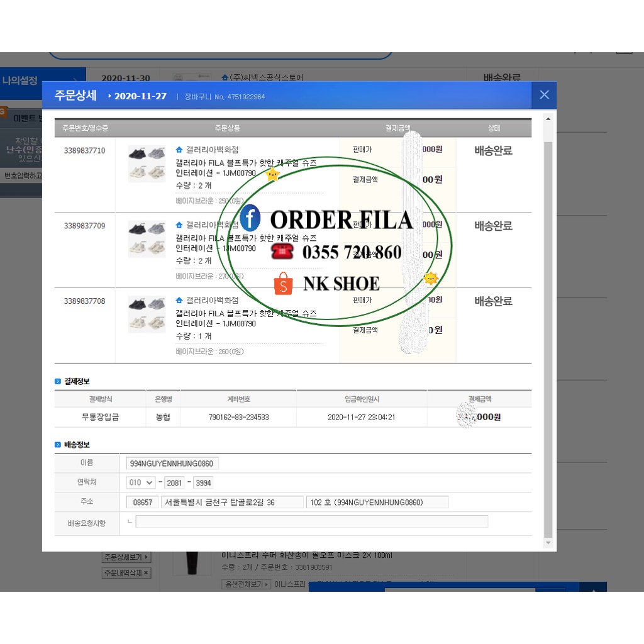Open shoe thumbnail for order 3389837710
644x644 pixels.
pos(147,164)
